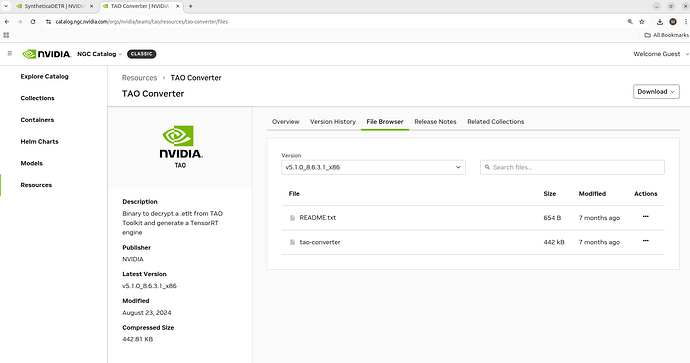Click the browser back arrow
690x363 pixels.
point(7,22)
